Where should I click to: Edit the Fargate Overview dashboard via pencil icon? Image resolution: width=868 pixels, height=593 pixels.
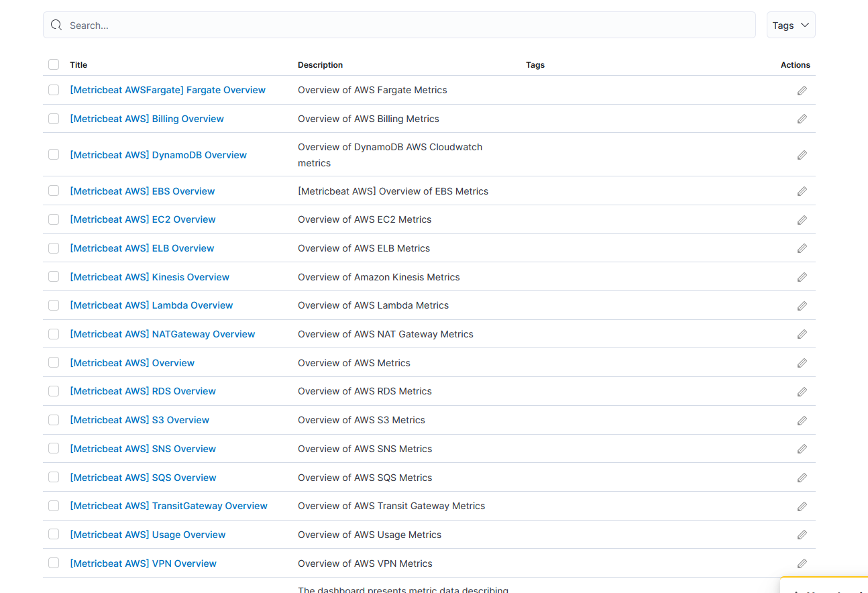point(802,91)
